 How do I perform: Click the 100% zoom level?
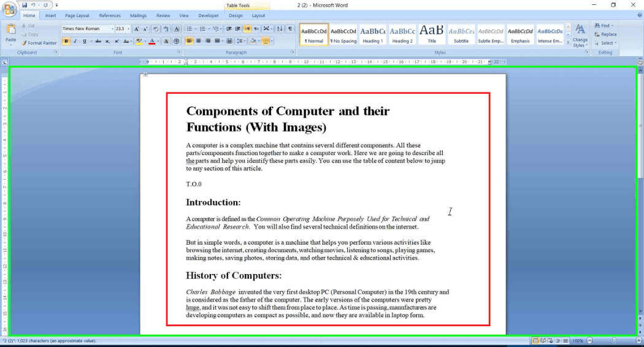click(x=578, y=341)
